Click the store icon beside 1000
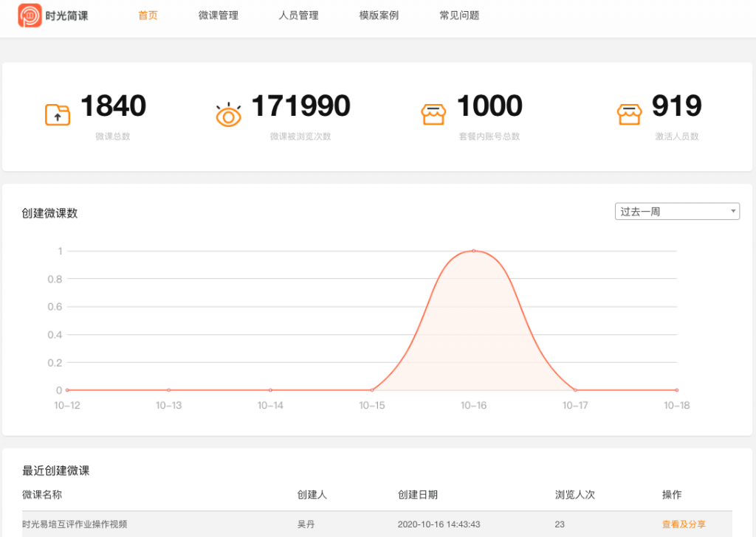Screen dimensions: 756x537 pos(433,114)
